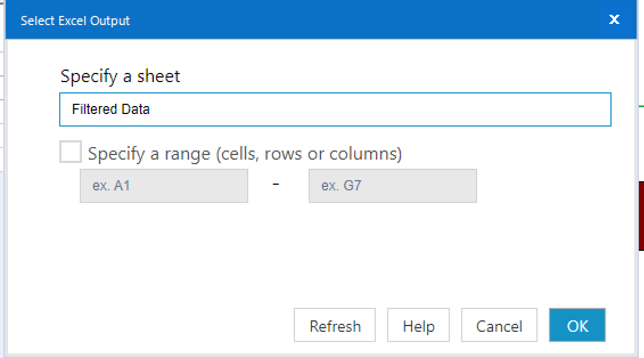Screen dimensions: 644x358
Task: Click the "Specify a sheet" heading label
Action: pos(120,76)
